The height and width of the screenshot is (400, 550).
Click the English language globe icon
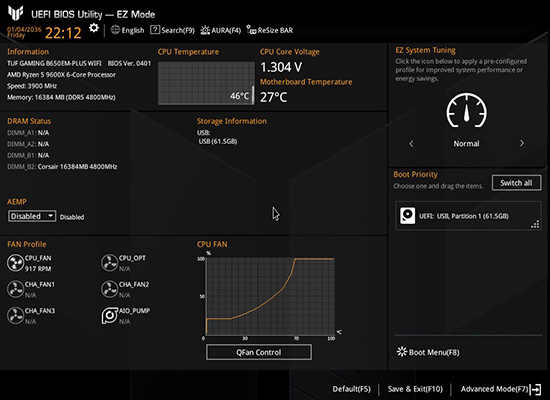pos(115,30)
